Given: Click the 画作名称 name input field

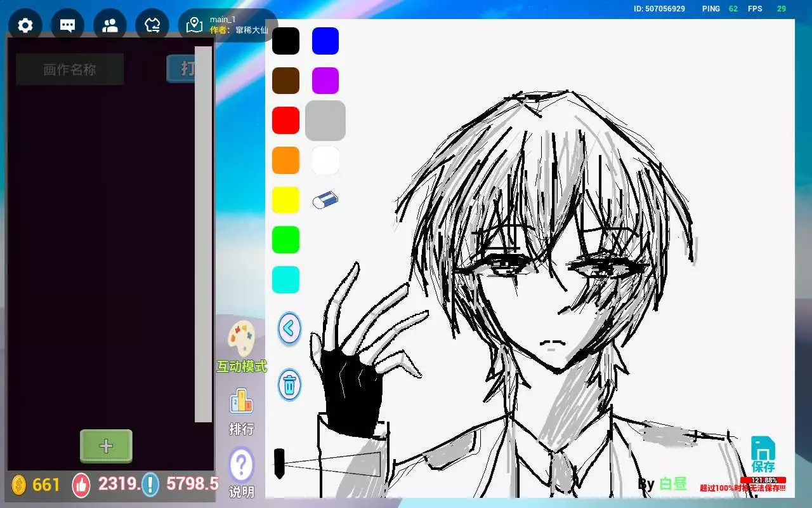Looking at the screenshot, I should pyautogui.click(x=70, y=70).
